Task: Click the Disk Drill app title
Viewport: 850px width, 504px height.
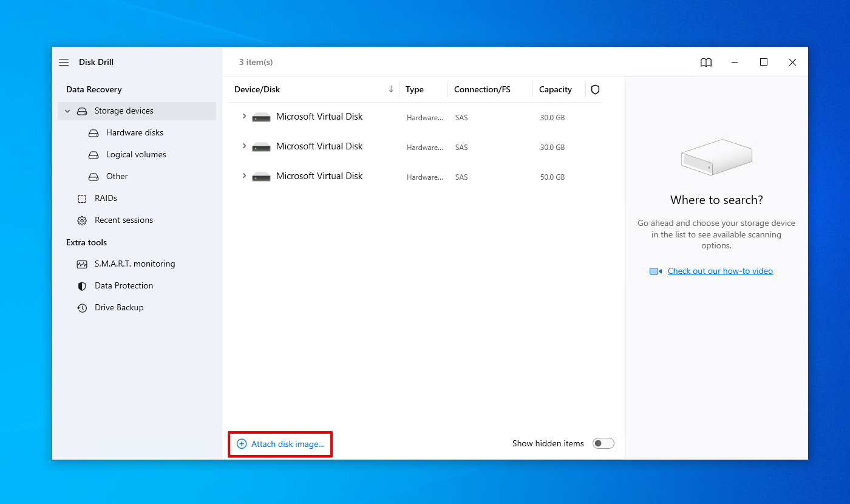Action: tap(97, 62)
